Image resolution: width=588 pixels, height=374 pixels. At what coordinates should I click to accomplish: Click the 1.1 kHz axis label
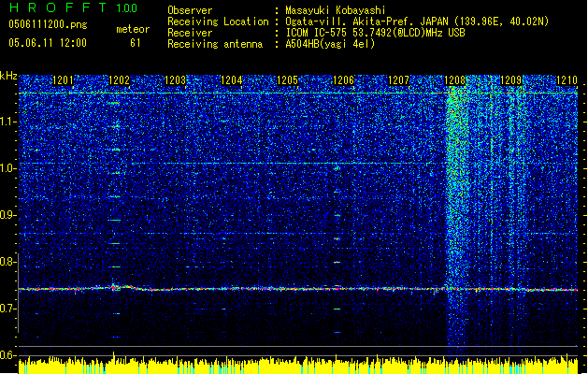[x=7, y=122]
